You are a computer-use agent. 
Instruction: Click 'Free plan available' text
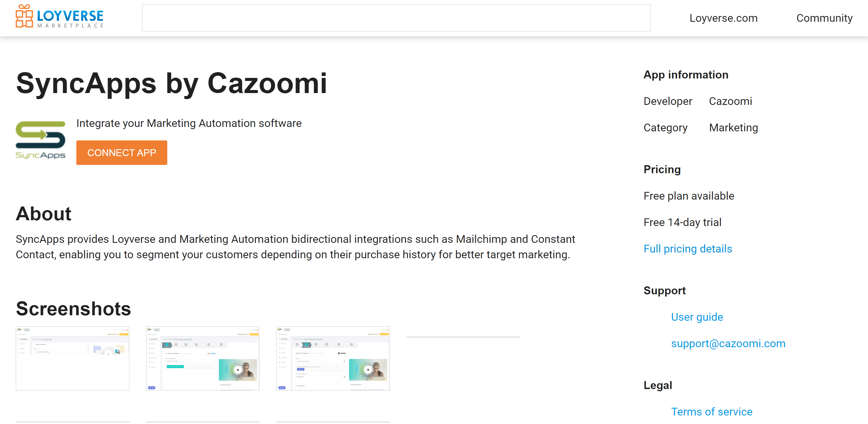[688, 196]
